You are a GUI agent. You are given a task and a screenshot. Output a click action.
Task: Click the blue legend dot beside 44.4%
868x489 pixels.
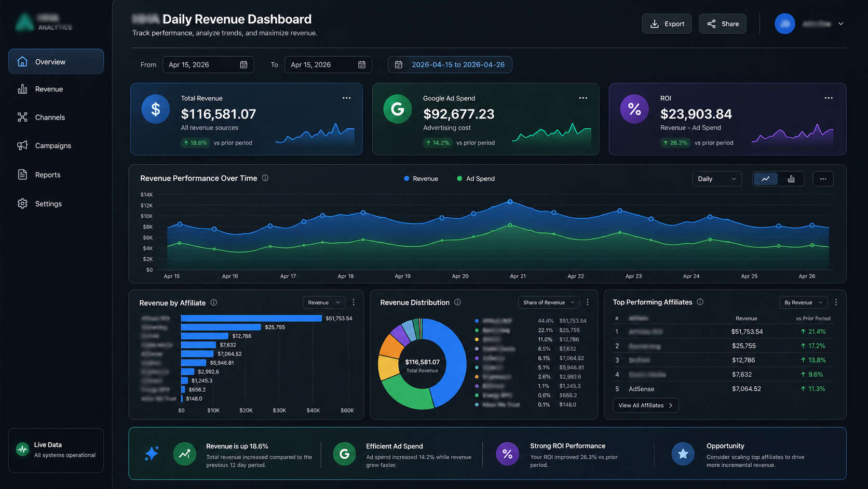477,321
